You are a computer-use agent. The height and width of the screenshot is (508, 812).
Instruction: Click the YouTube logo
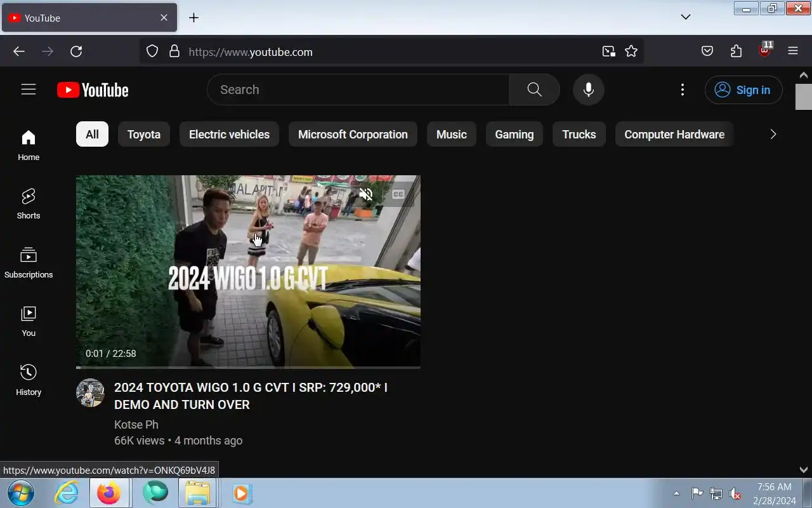coord(93,90)
